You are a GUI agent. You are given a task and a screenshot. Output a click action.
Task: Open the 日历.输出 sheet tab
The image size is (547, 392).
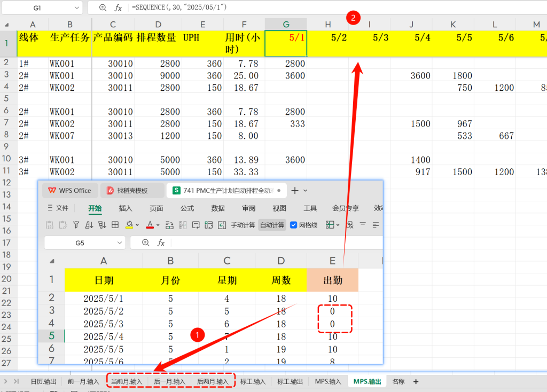tap(43, 381)
